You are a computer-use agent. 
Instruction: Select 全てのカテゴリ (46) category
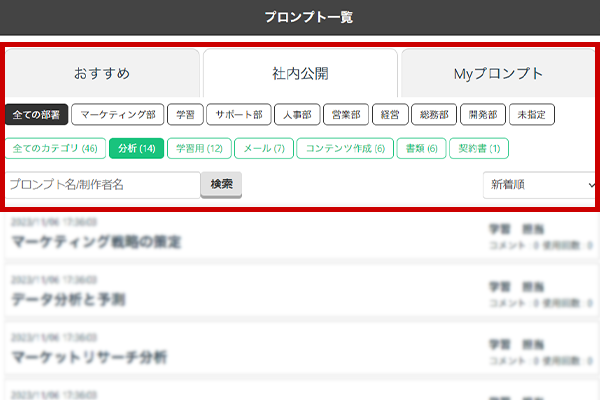click(x=54, y=149)
